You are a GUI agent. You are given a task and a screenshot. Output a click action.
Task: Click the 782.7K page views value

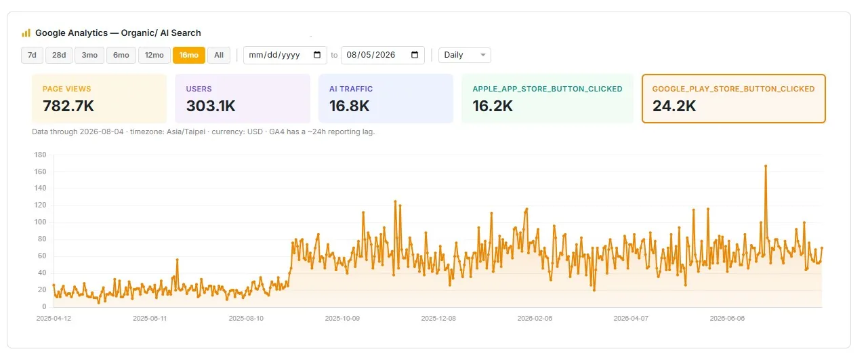[x=68, y=106]
